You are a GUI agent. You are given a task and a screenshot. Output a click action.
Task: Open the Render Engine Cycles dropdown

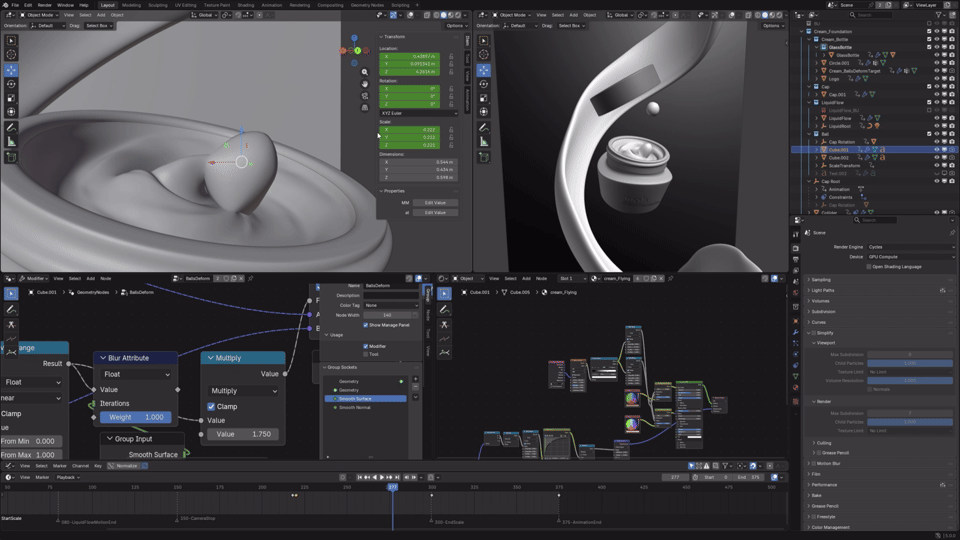tap(910, 247)
